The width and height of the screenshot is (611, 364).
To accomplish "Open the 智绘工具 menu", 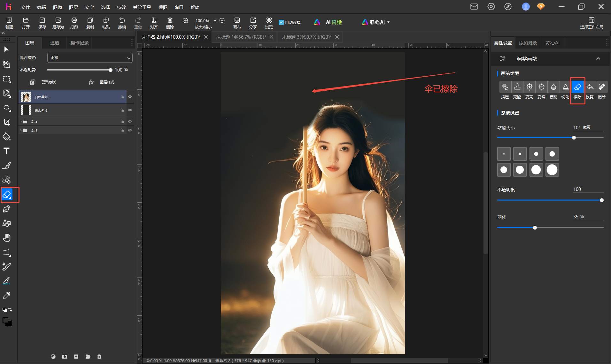I will (x=142, y=7).
